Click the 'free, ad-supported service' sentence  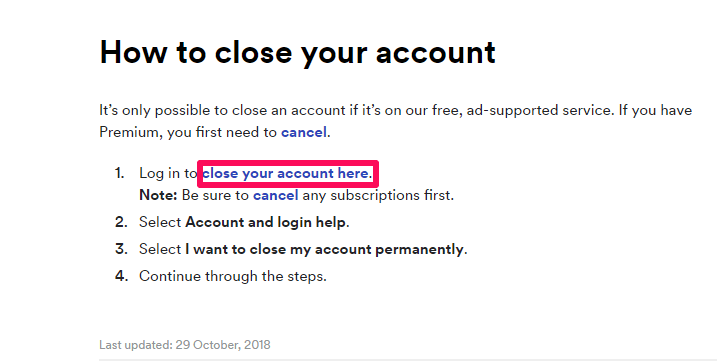click(521, 111)
